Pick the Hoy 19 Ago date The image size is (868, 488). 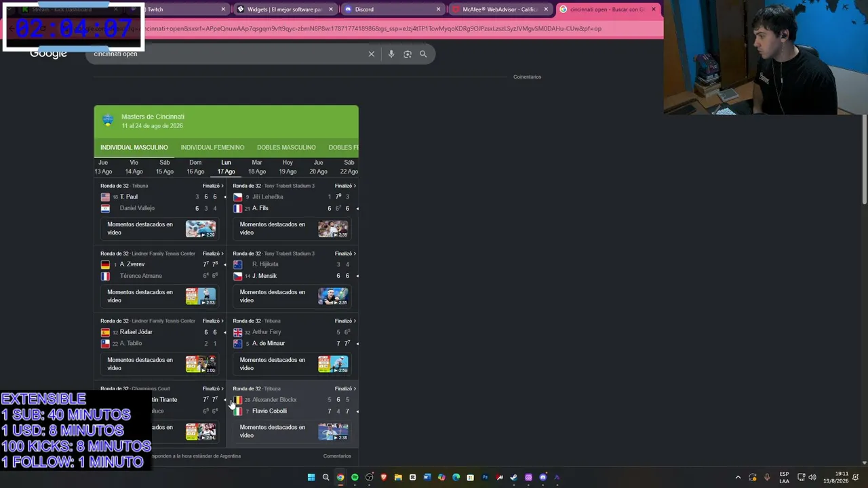click(x=288, y=167)
